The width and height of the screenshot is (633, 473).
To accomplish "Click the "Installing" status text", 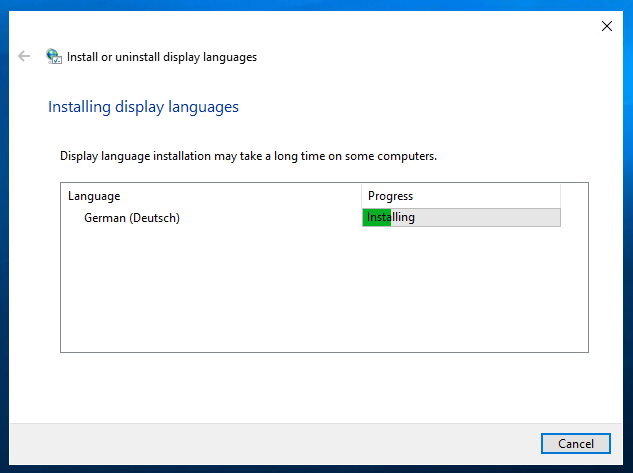I will 393,217.
